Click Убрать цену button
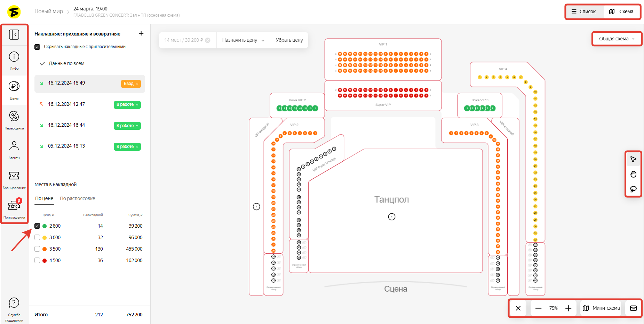Screen dimensions: 644x324 289,40
